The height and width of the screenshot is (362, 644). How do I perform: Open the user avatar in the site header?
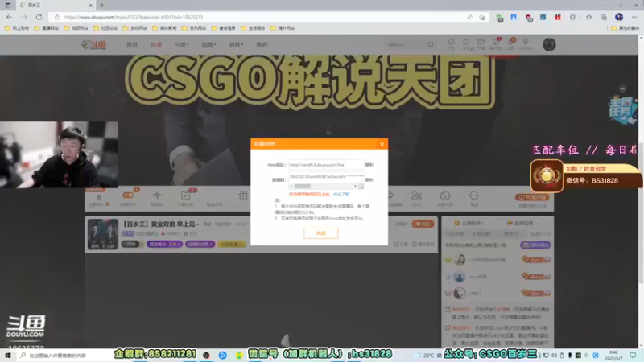pos(549,44)
